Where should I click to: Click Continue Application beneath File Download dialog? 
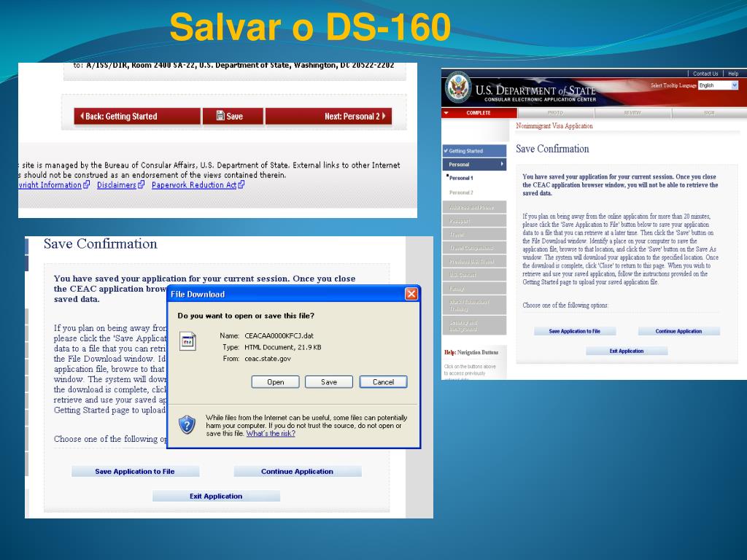click(x=298, y=472)
